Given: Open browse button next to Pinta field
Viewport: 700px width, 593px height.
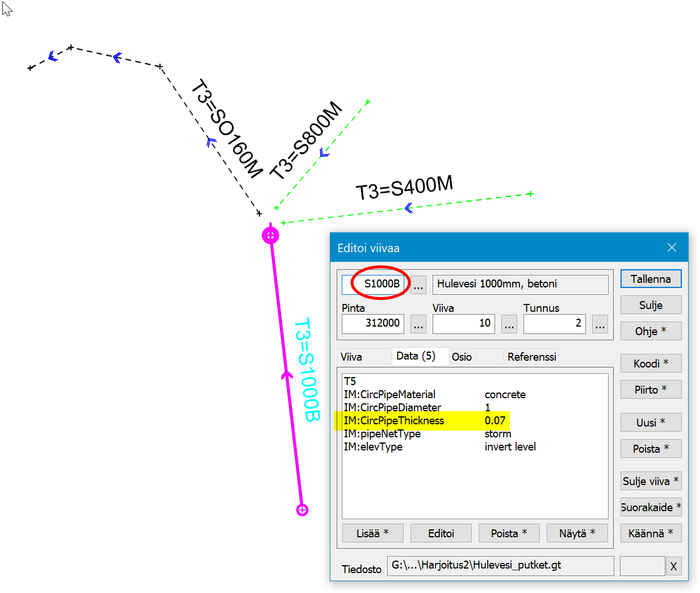Looking at the screenshot, I should click(418, 324).
